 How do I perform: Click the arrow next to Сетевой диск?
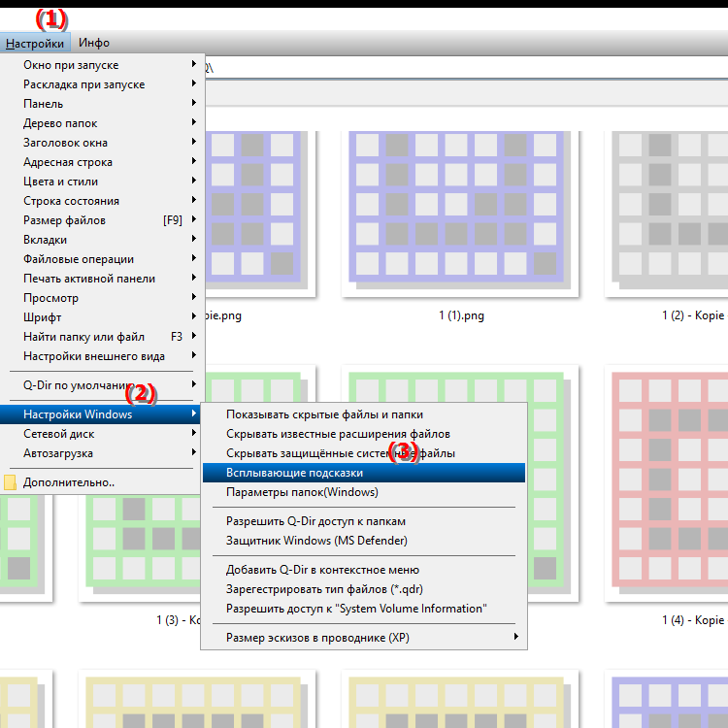coord(193,433)
